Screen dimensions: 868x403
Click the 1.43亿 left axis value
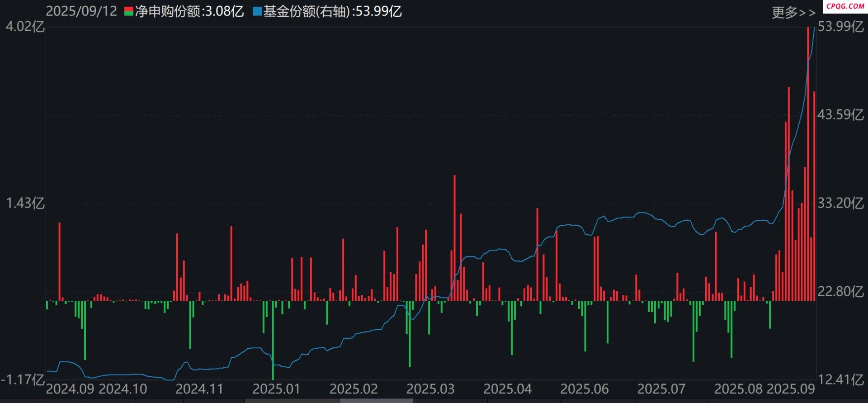coord(25,203)
